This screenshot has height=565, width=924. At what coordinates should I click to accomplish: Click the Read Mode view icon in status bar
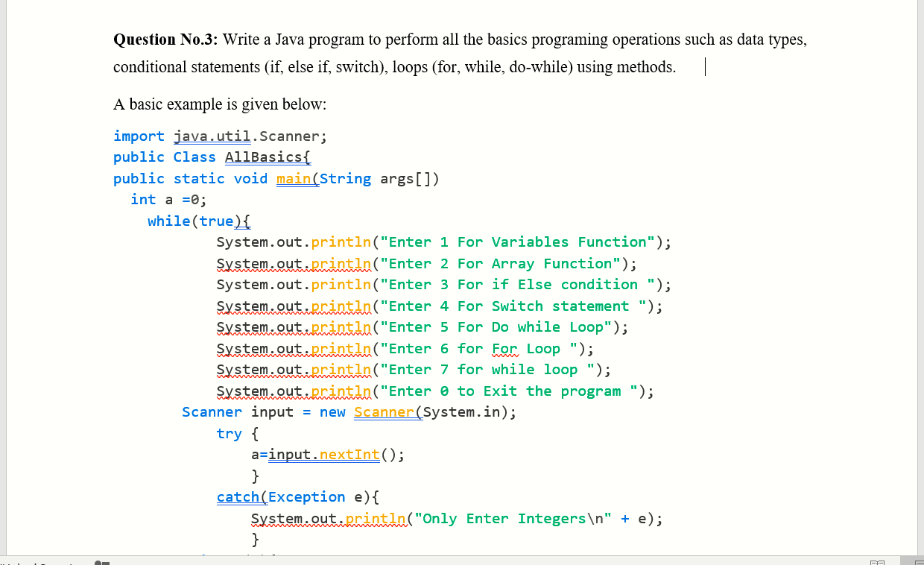(877, 563)
